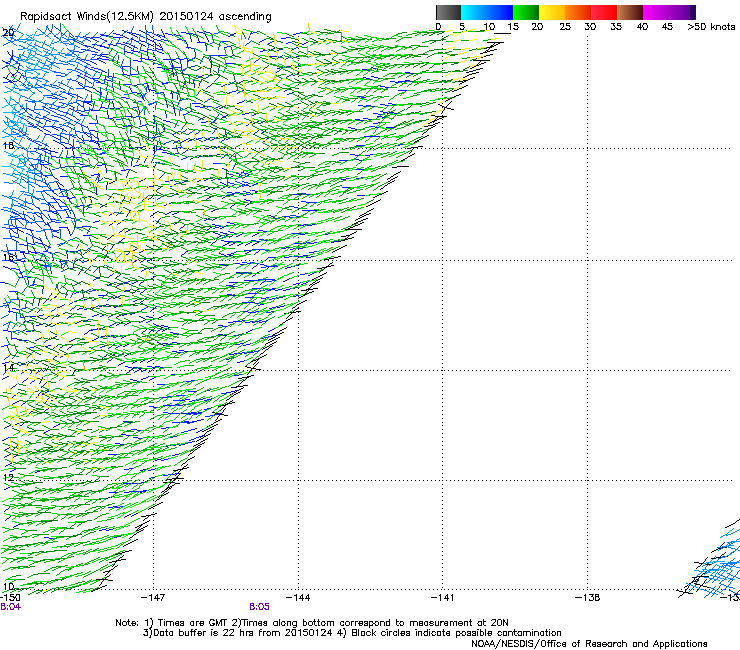Screen dimensions: 740x650
Task: Click the cyan 5-10 knots legend swatch
Action: coord(474,12)
